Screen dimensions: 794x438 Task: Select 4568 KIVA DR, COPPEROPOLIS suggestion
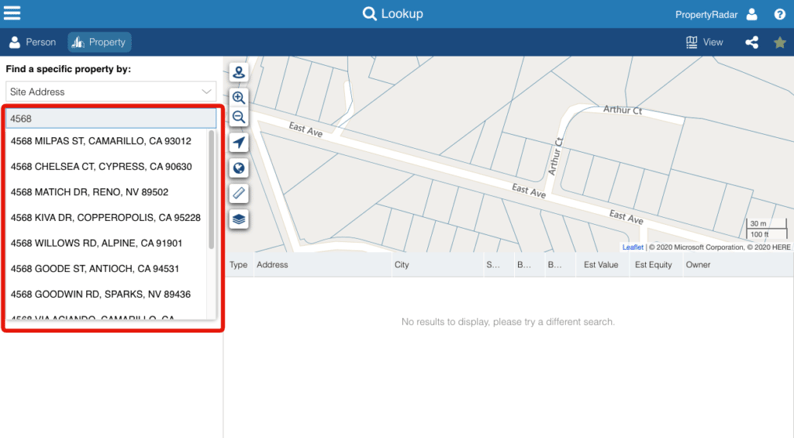pyautogui.click(x=106, y=217)
